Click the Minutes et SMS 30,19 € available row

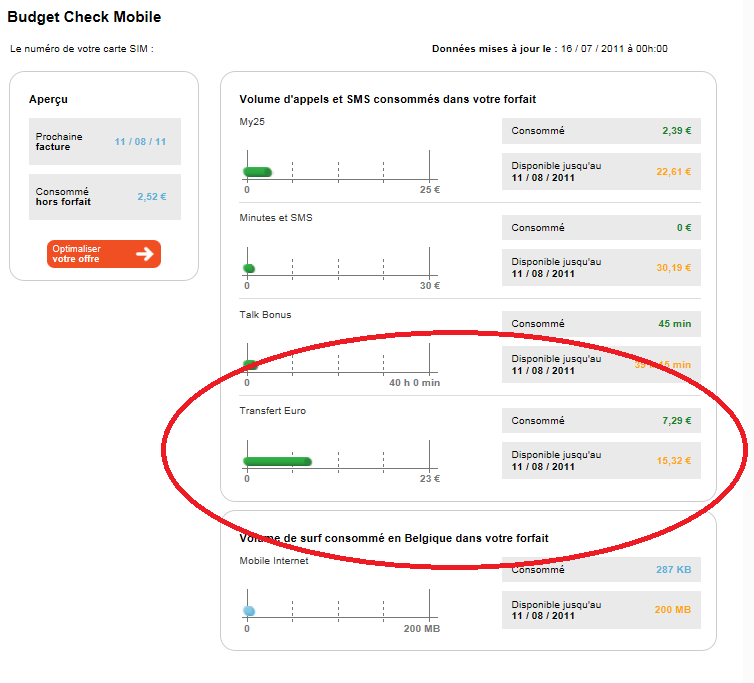600,268
